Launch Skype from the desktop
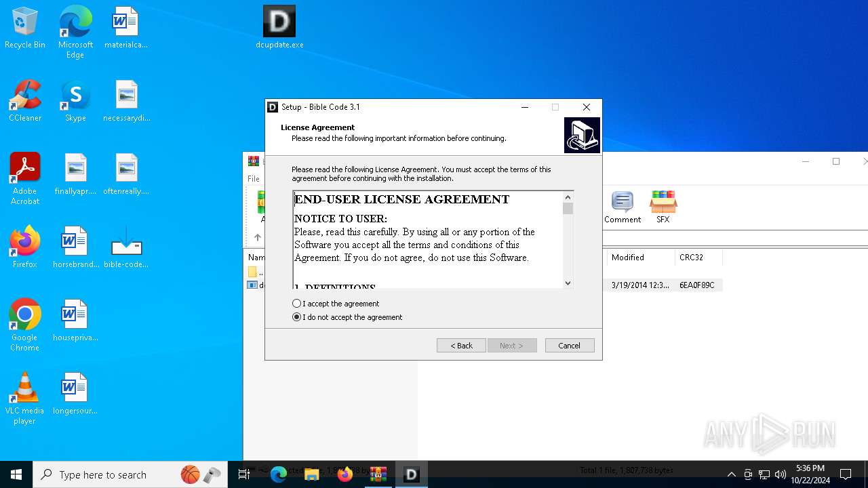The width and height of the screenshot is (868, 488). [75, 102]
